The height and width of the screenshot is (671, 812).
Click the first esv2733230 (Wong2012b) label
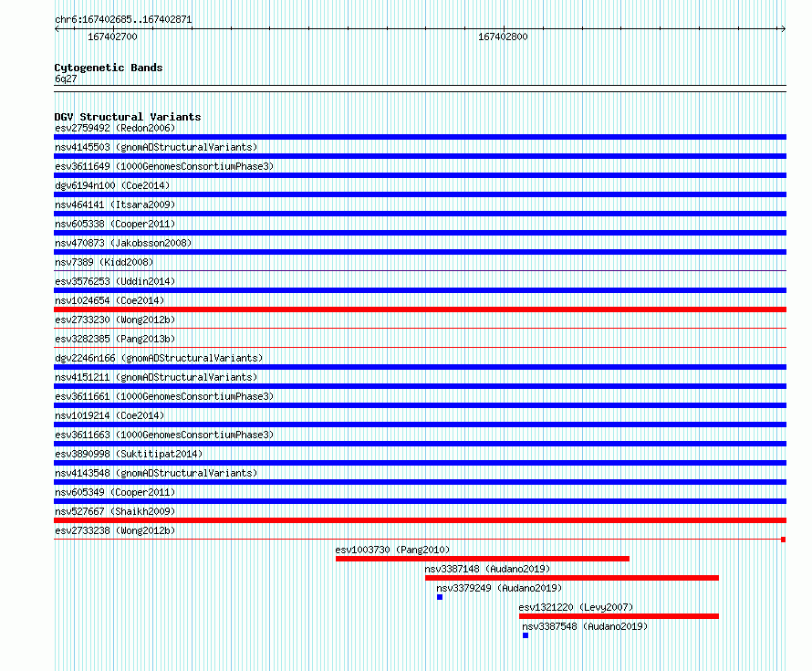click(115, 320)
